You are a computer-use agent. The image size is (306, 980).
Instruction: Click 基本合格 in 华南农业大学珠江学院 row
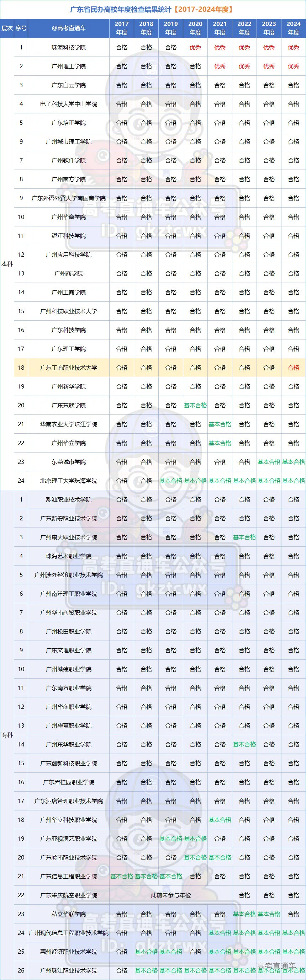click(220, 424)
